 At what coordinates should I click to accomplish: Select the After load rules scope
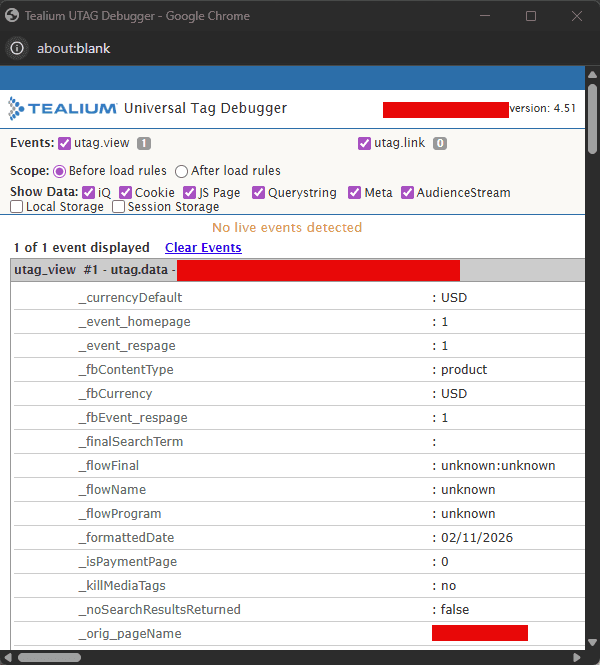pos(181,171)
